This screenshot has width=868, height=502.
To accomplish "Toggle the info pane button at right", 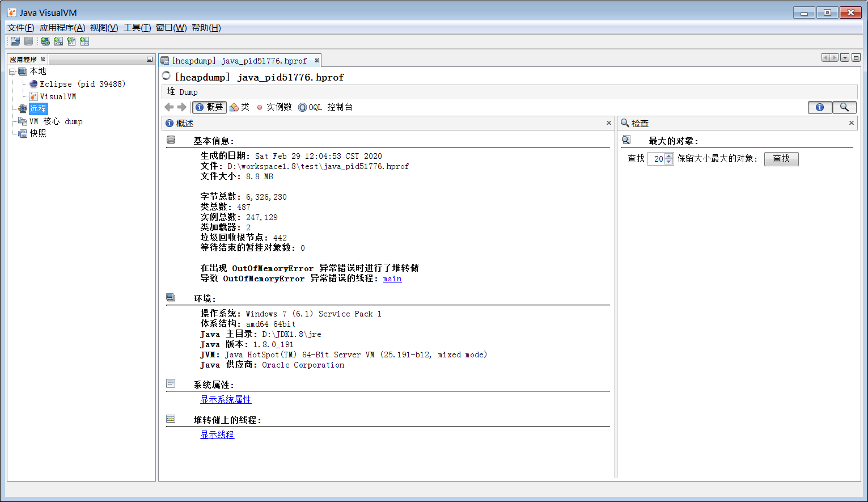I will [820, 107].
